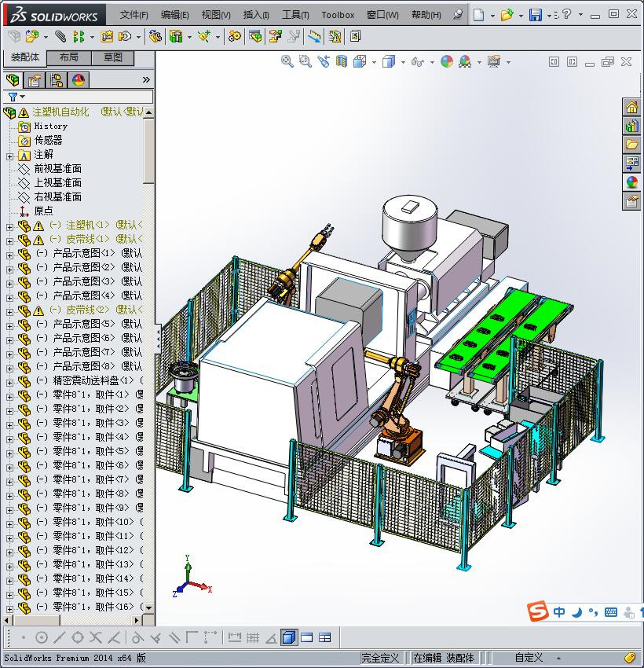This screenshot has width=644, height=668.
Task: Open SolidWorks Resources home icon in task pane
Action: [631, 107]
